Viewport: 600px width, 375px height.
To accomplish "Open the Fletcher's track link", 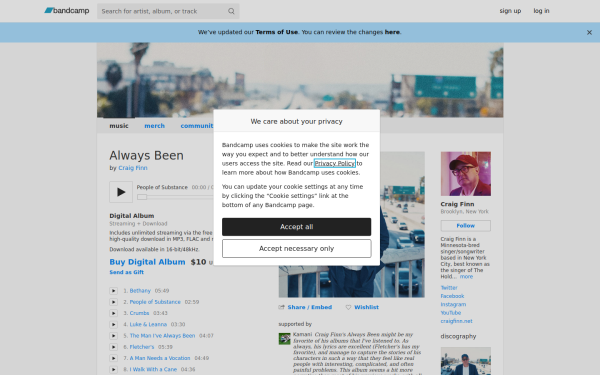I will click(x=142, y=347).
